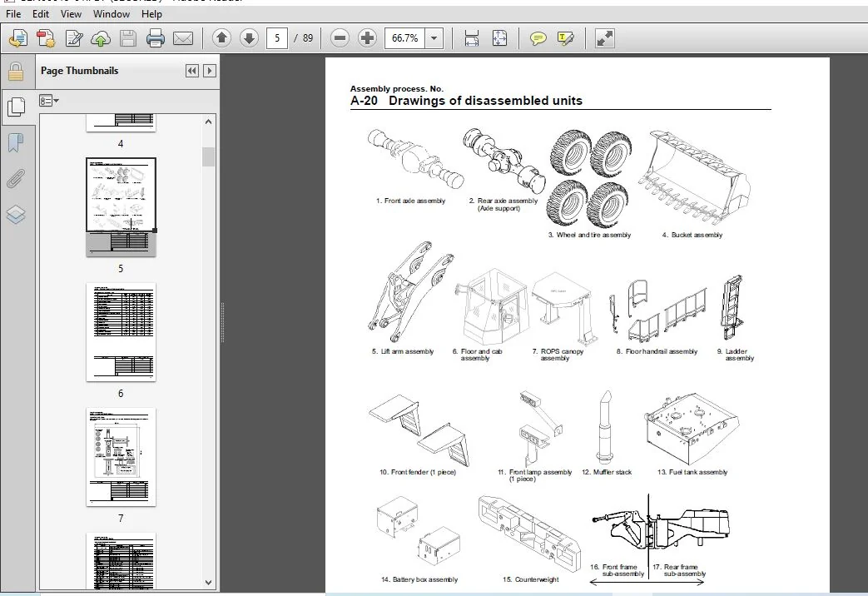868x596 pixels.
Task: Open the thumbnails Options dropdown menu
Action: [x=49, y=101]
